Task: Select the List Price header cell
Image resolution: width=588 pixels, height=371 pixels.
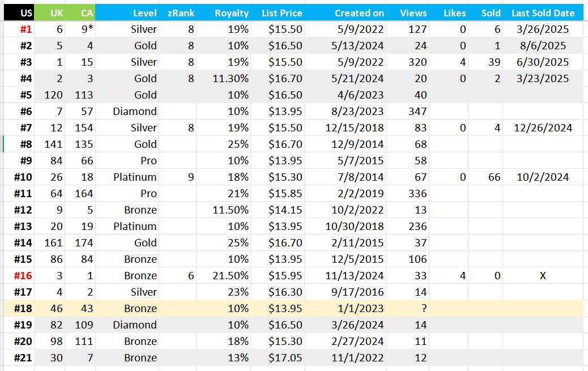Action: pyautogui.click(x=278, y=13)
